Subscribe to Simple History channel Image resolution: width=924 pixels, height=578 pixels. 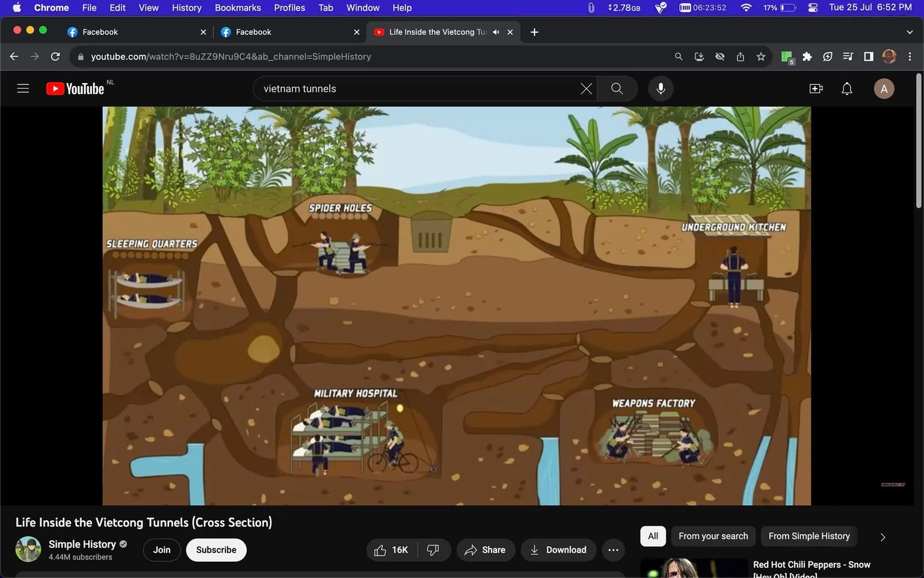[216, 550]
